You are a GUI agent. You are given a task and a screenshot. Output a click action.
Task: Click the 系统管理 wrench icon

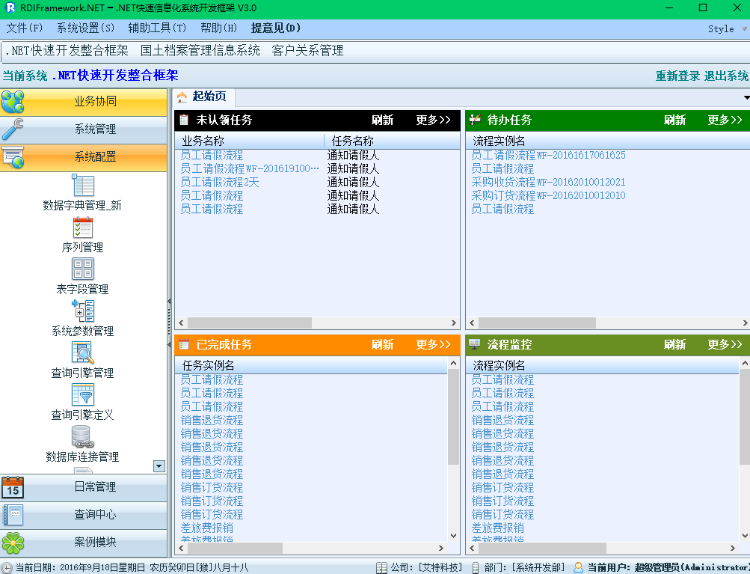tap(12, 129)
